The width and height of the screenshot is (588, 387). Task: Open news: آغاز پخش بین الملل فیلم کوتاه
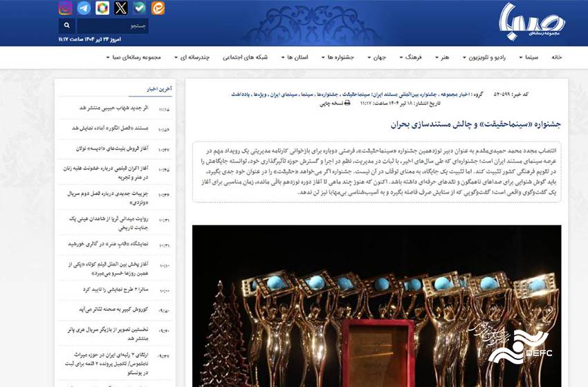point(109,269)
